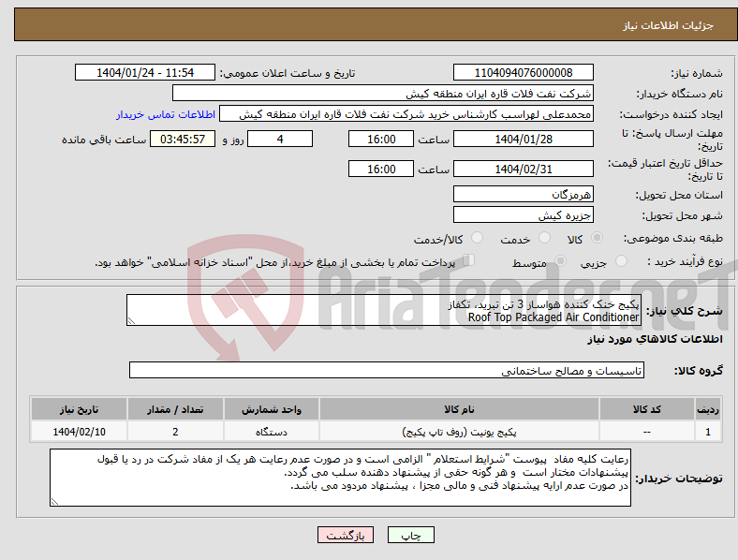Click the item name پکیج یونیت cell

(459, 432)
